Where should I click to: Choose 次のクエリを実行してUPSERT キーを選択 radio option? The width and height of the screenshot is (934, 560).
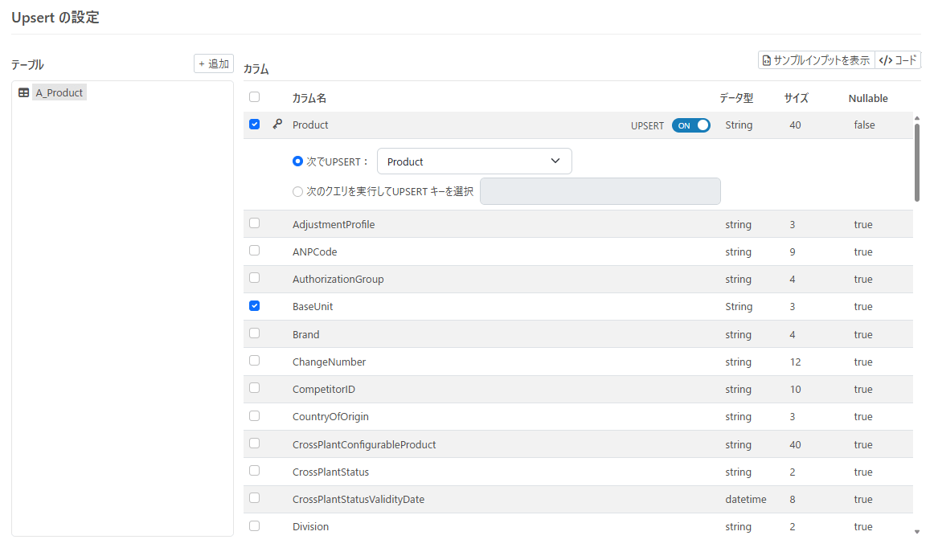298,192
